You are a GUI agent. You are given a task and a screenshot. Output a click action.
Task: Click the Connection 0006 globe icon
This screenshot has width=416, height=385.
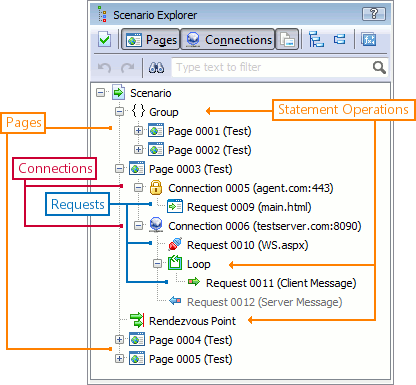156,225
